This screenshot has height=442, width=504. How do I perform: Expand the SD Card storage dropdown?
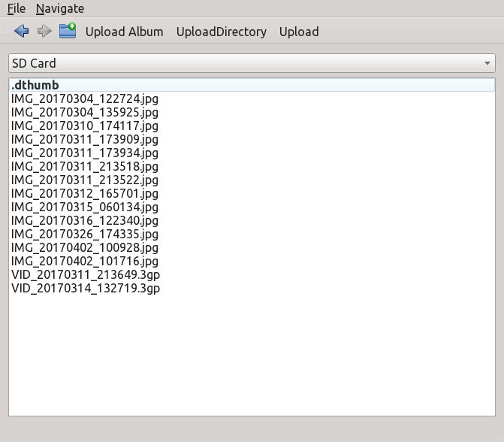252,63
